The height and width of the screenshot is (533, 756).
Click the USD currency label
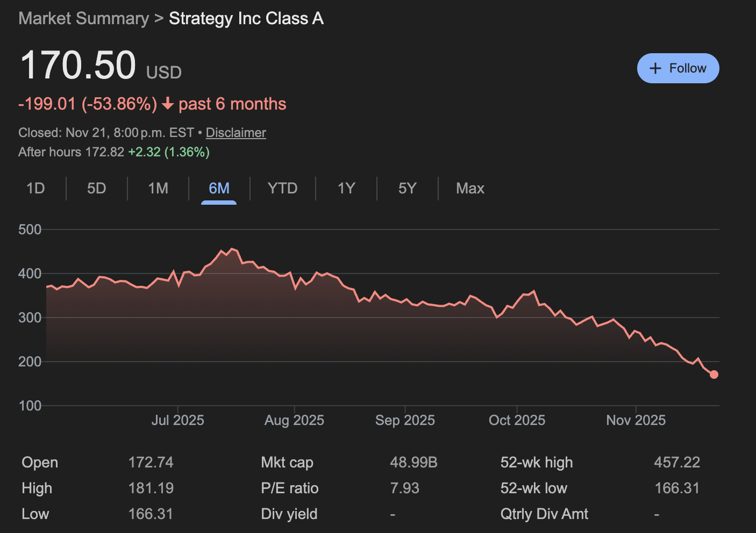(x=164, y=73)
